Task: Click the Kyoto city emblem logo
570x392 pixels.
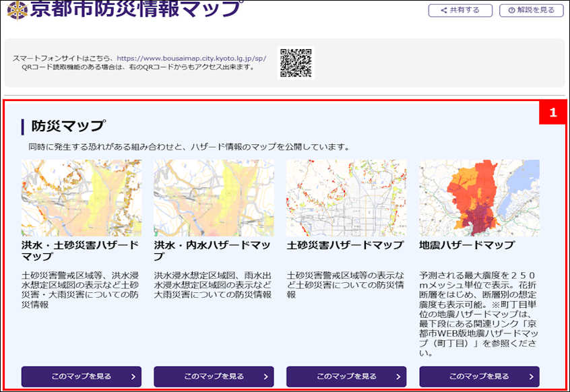Action: 17,10
